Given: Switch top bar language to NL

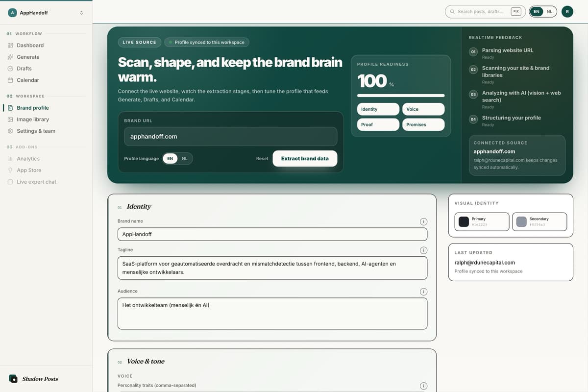Looking at the screenshot, I should coord(549,11).
